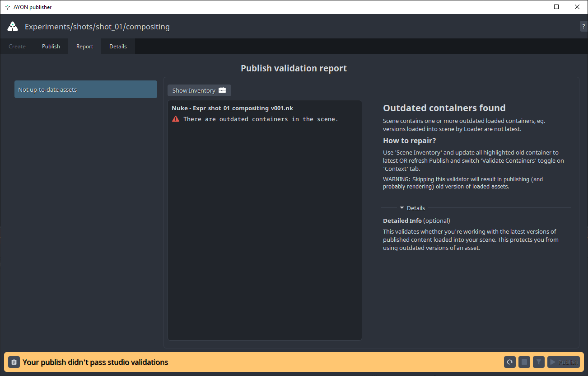Click the AYON logo in header
588x376 pixels.
pyautogui.click(x=13, y=27)
